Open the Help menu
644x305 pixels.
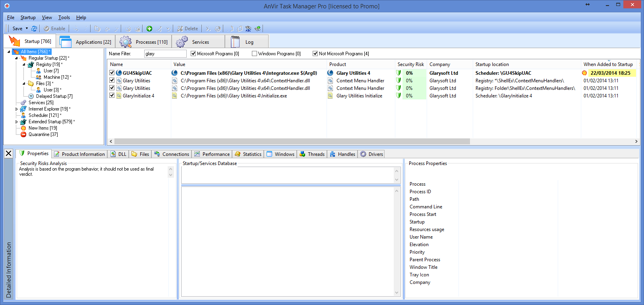[x=81, y=17]
